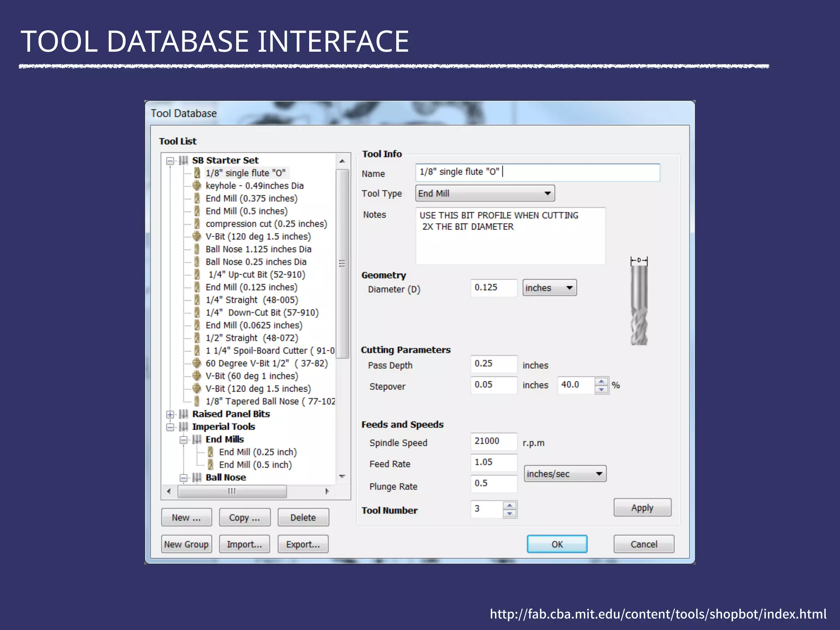Image resolution: width=840 pixels, height=630 pixels.
Task: Click the tool list scroll down arrow
Action: coord(342,477)
